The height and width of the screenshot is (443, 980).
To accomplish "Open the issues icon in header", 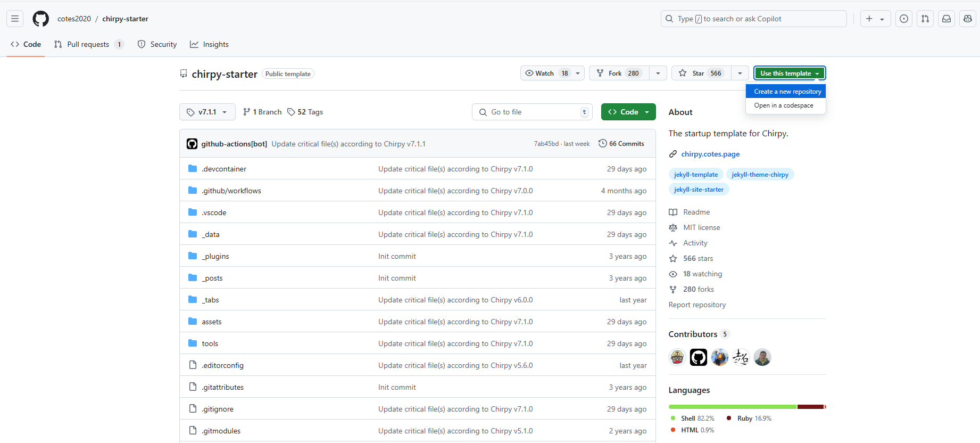I will click(x=904, y=19).
